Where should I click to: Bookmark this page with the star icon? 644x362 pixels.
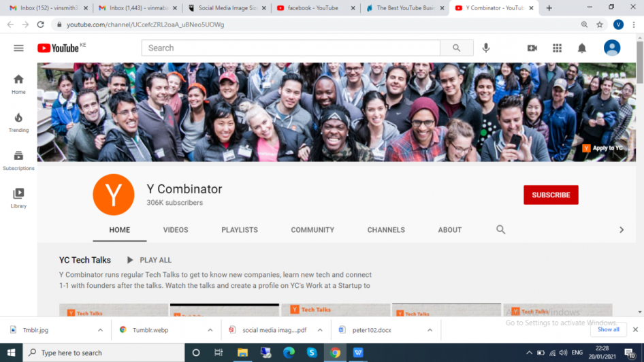600,24
